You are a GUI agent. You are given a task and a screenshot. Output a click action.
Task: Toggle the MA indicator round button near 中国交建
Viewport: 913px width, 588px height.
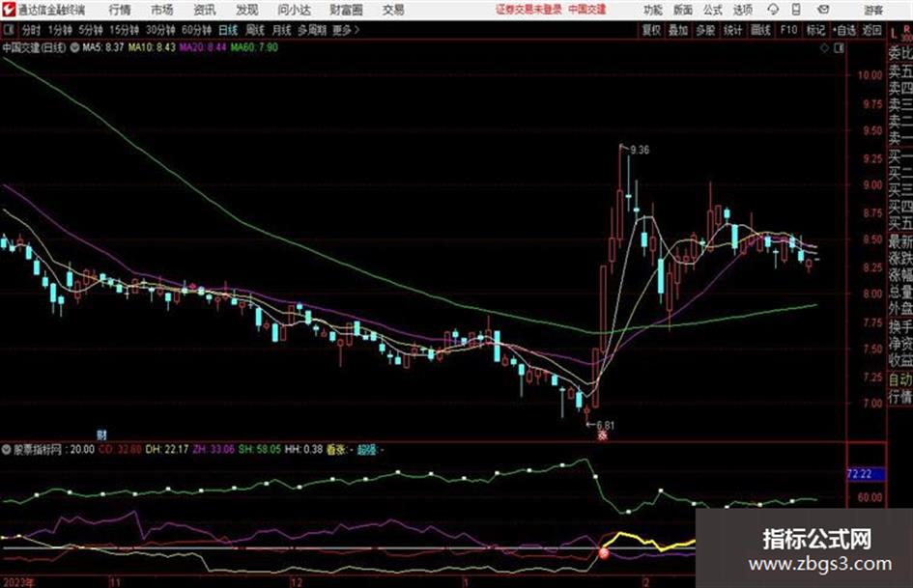[x=74, y=47]
